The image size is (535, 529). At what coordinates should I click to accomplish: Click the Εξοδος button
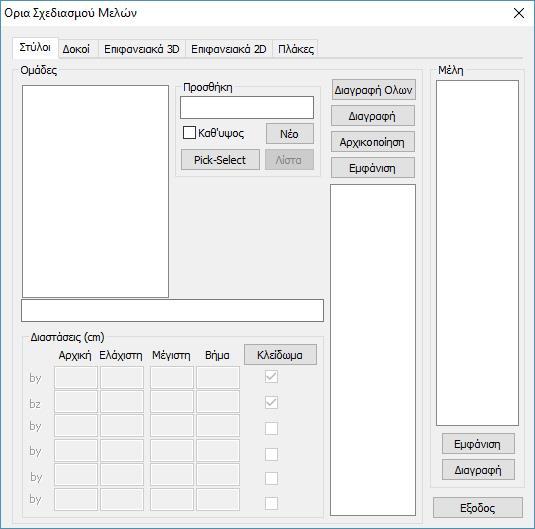click(x=478, y=508)
